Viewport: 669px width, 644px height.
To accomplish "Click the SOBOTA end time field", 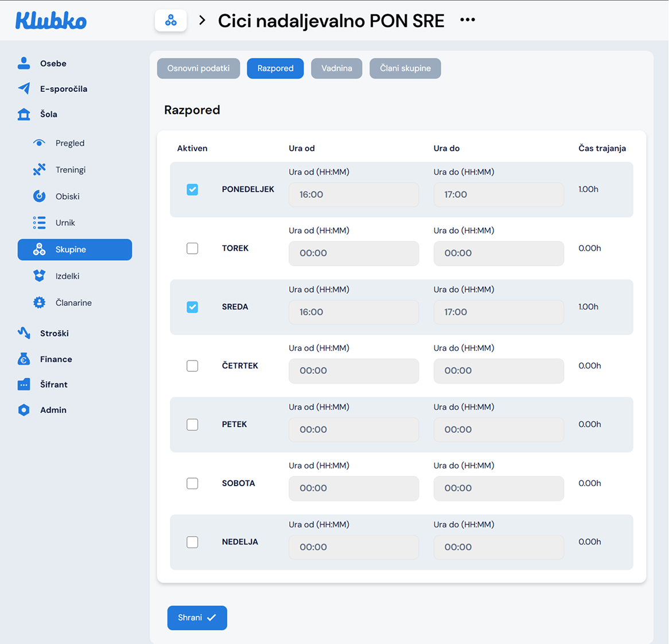I will coord(498,488).
